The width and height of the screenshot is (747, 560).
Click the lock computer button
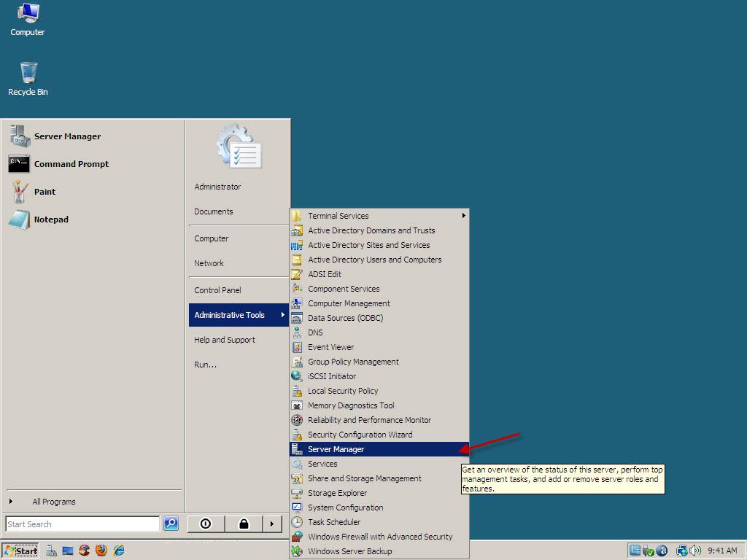point(244,524)
